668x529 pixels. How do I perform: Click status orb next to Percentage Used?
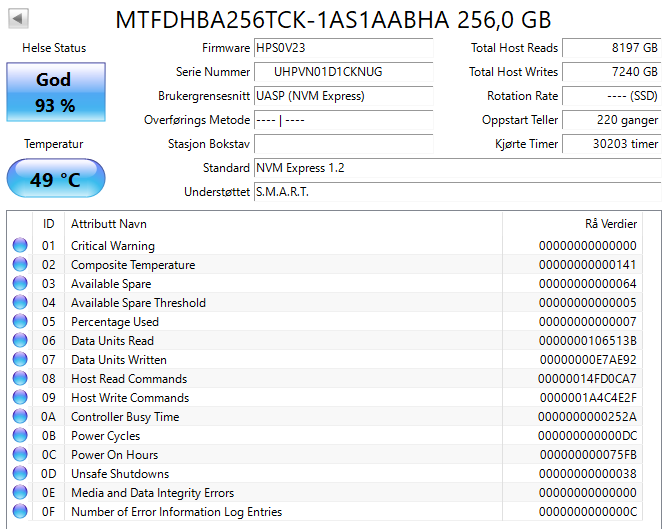20,322
